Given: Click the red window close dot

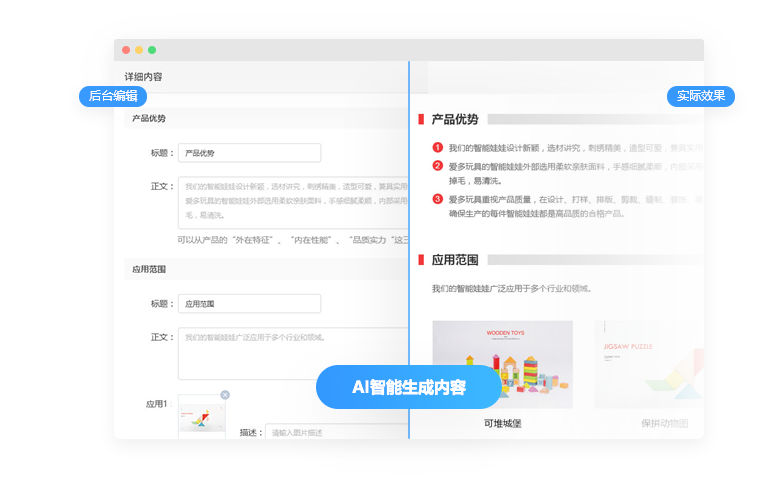Looking at the screenshot, I should point(126,50).
